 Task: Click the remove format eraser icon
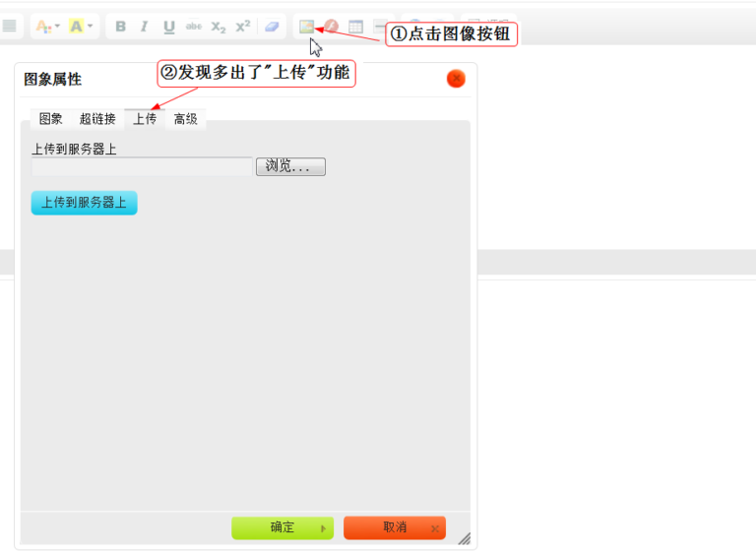click(272, 27)
